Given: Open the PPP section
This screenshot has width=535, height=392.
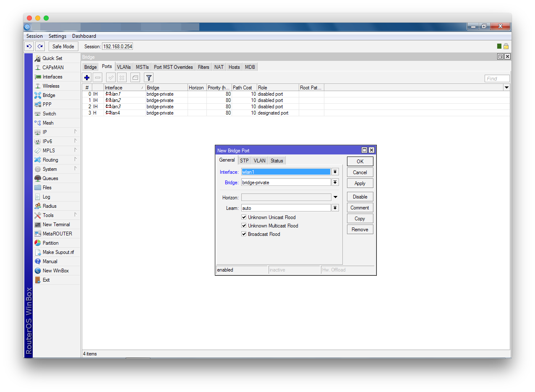Looking at the screenshot, I should pyautogui.click(x=47, y=105).
